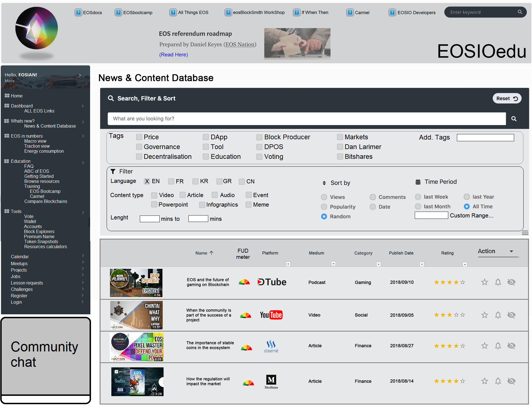
Task: Open the Category column filter dropdown
Action: coord(378,264)
